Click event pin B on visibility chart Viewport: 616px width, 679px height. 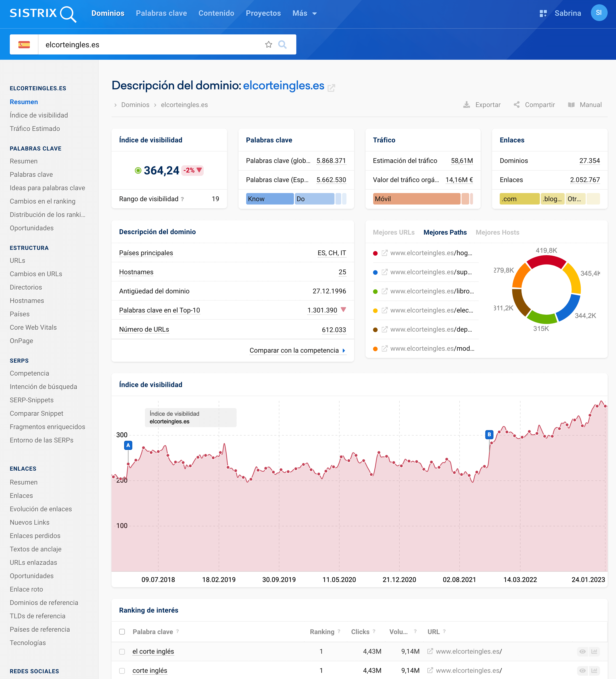(x=489, y=435)
